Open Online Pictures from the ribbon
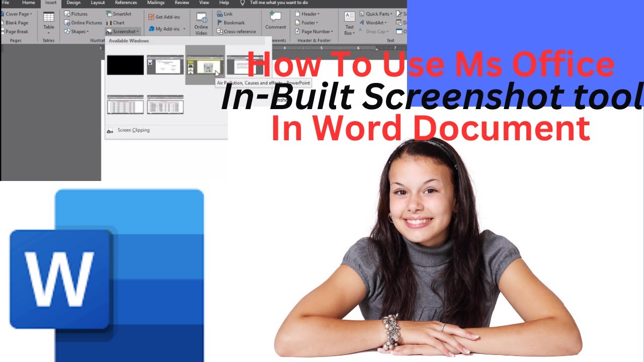The image size is (644, 362). (x=83, y=23)
